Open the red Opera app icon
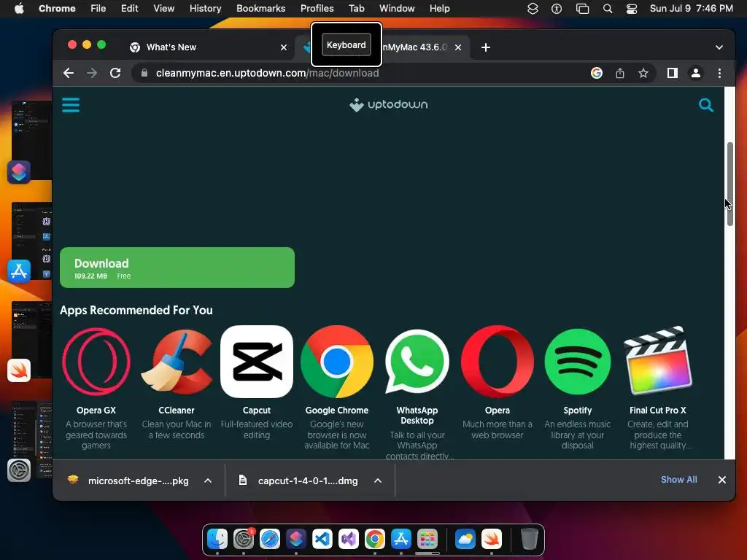This screenshot has width=747, height=560. (x=498, y=362)
